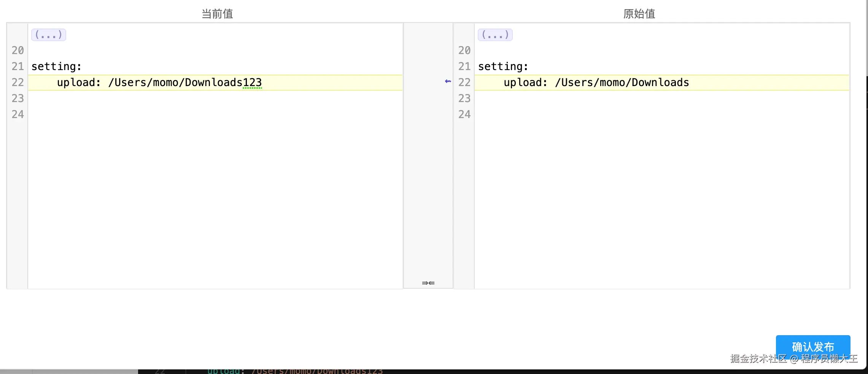Click the revert chunk arrow beside line 22
The image size is (868, 374).
tap(448, 81)
